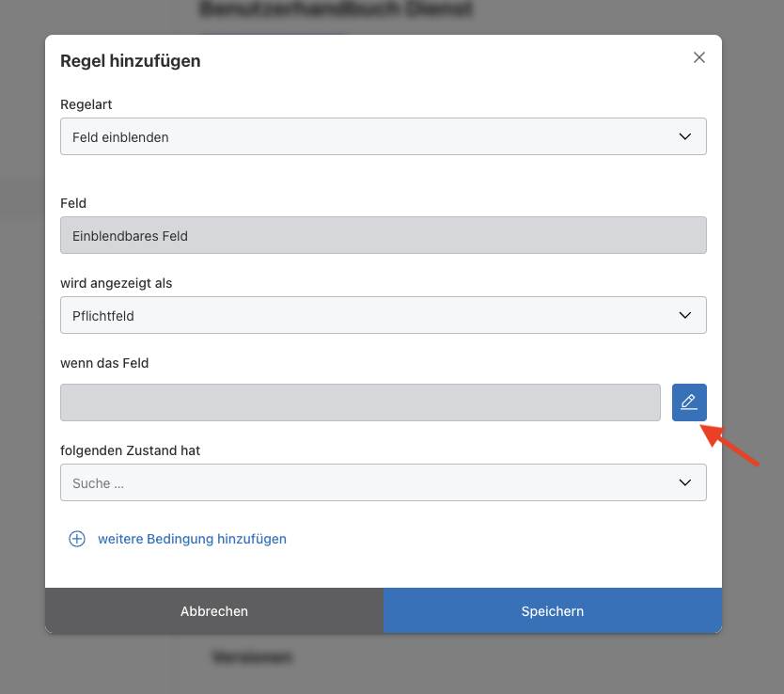
Task: Click the 'Regel hinzufügen' dialog title
Action: 130,61
